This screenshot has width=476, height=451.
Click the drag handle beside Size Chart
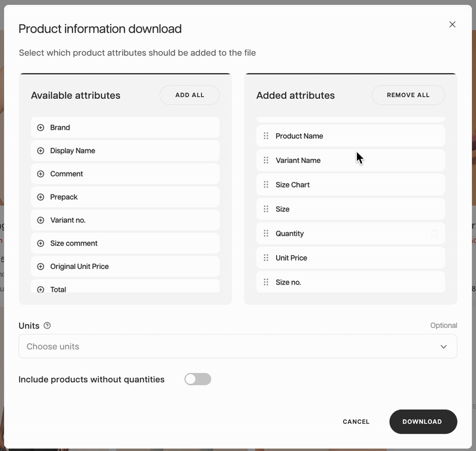click(x=266, y=185)
